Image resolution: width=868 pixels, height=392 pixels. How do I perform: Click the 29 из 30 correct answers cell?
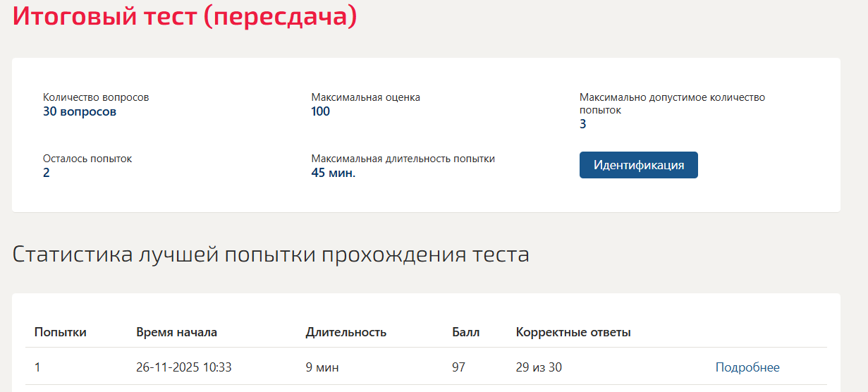point(539,367)
